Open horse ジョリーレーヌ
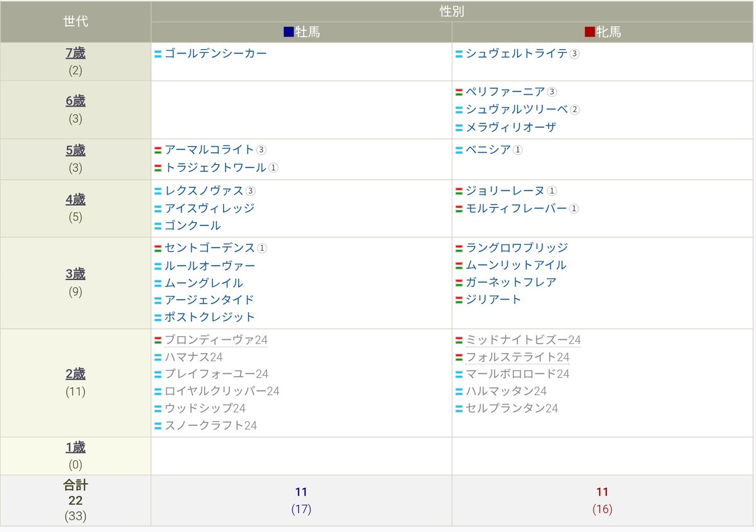Screen dimensions: 756x532 505,191
